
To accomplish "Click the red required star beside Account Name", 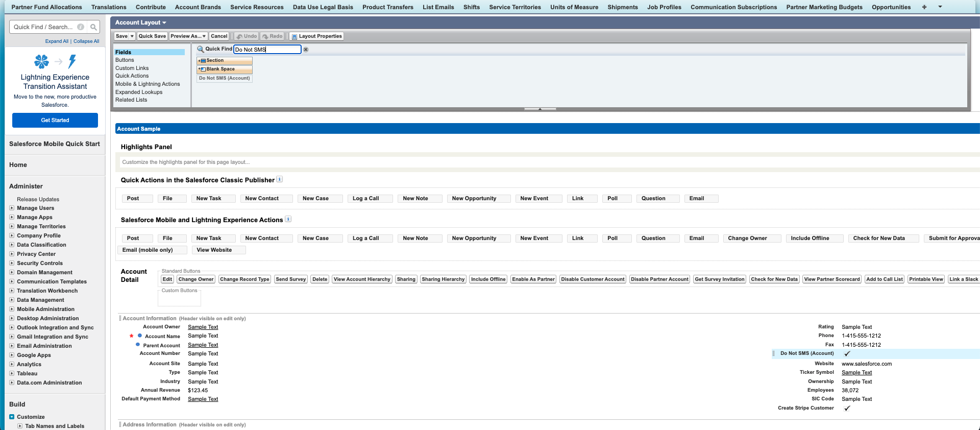I will (131, 336).
